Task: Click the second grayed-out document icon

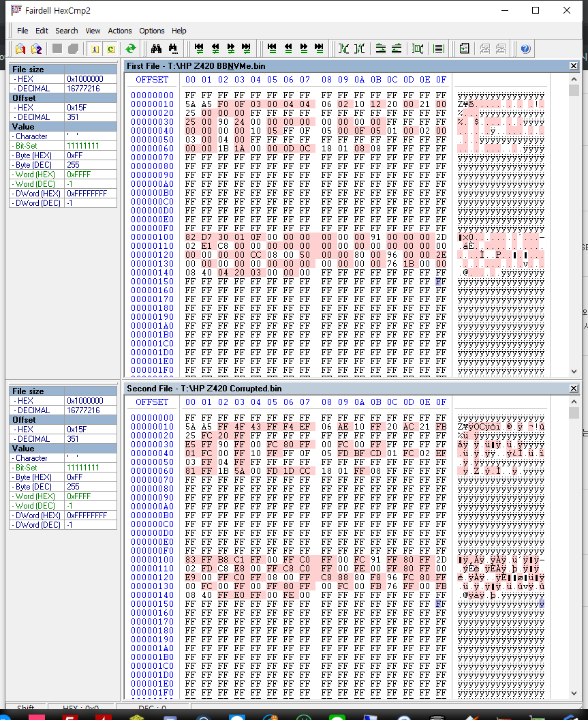Action: tap(500, 48)
